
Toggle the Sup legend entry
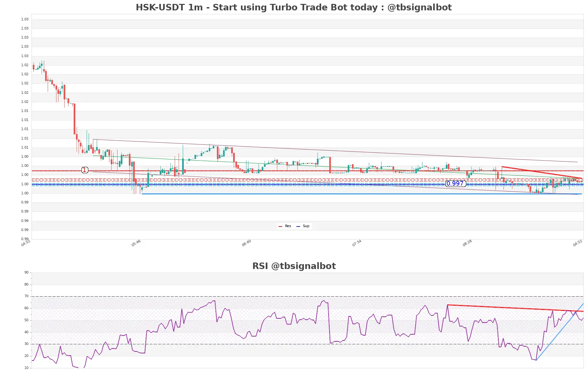pyautogui.click(x=303, y=226)
